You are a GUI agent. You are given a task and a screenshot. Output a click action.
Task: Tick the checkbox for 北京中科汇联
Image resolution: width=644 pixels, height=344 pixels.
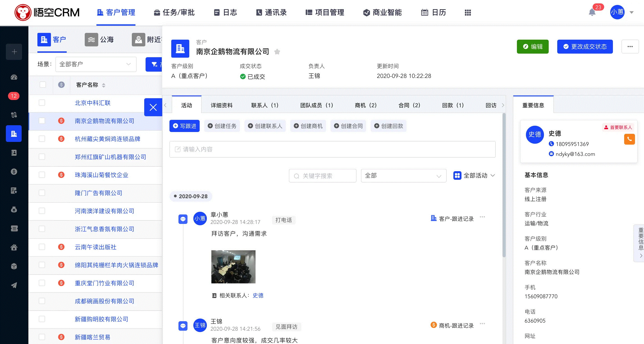click(42, 103)
